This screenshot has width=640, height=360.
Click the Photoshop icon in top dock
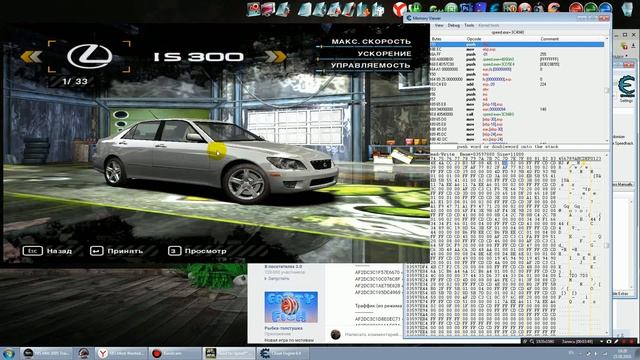click(x=466, y=8)
